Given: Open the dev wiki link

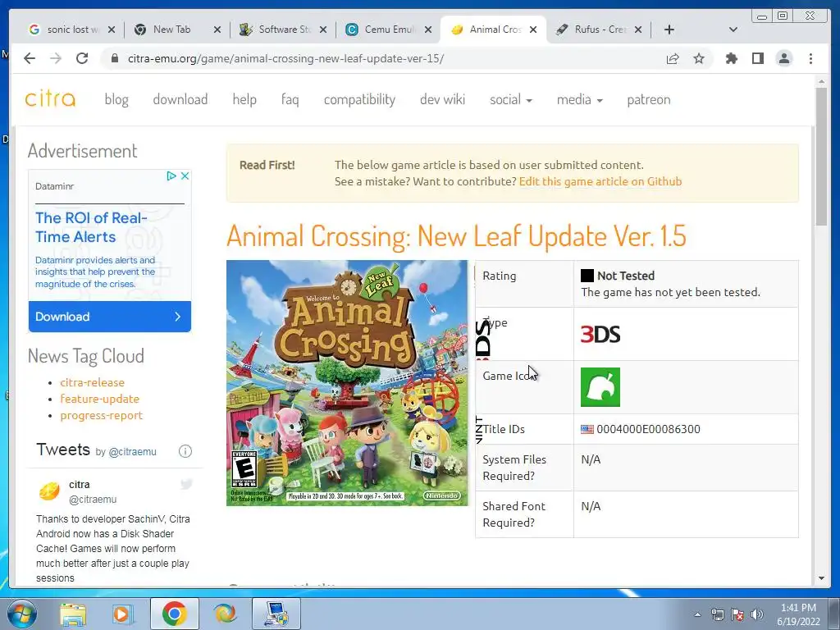Looking at the screenshot, I should pyautogui.click(x=442, y=99).
